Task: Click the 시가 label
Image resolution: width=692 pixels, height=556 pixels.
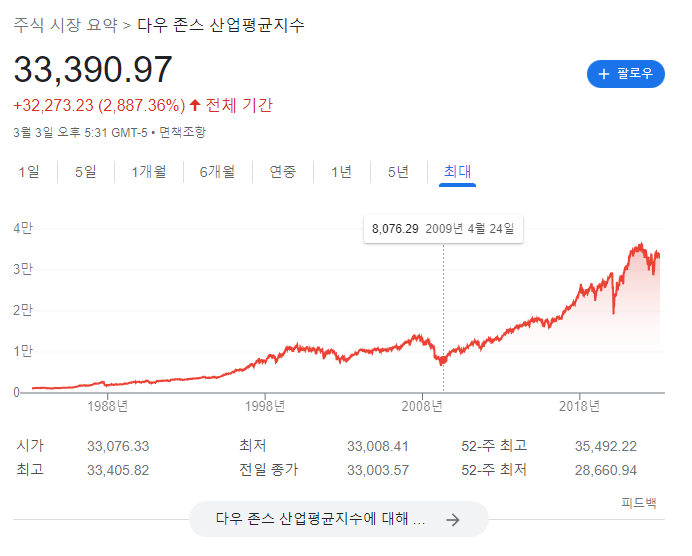Action: [30, 445]
